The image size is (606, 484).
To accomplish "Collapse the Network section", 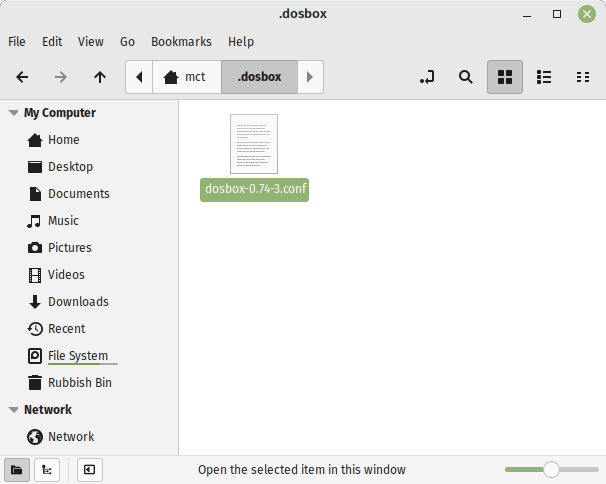I will click(14, 410).
